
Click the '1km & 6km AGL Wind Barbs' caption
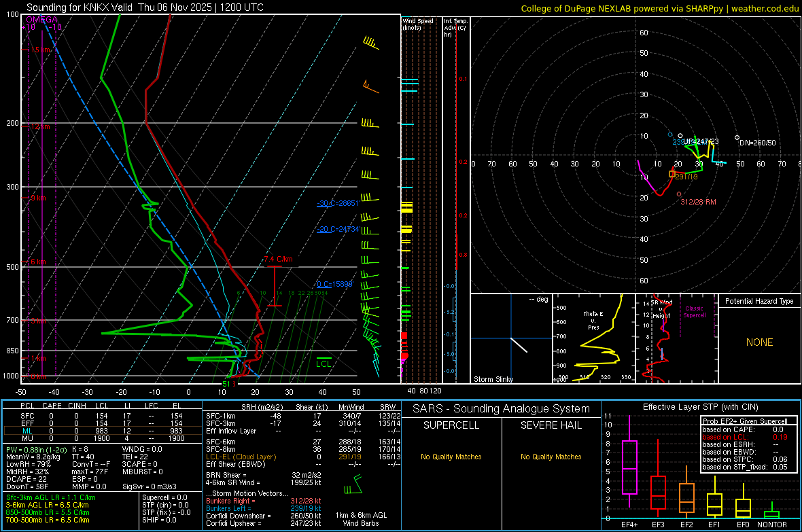pyautogui.click(x=361, y=519)
